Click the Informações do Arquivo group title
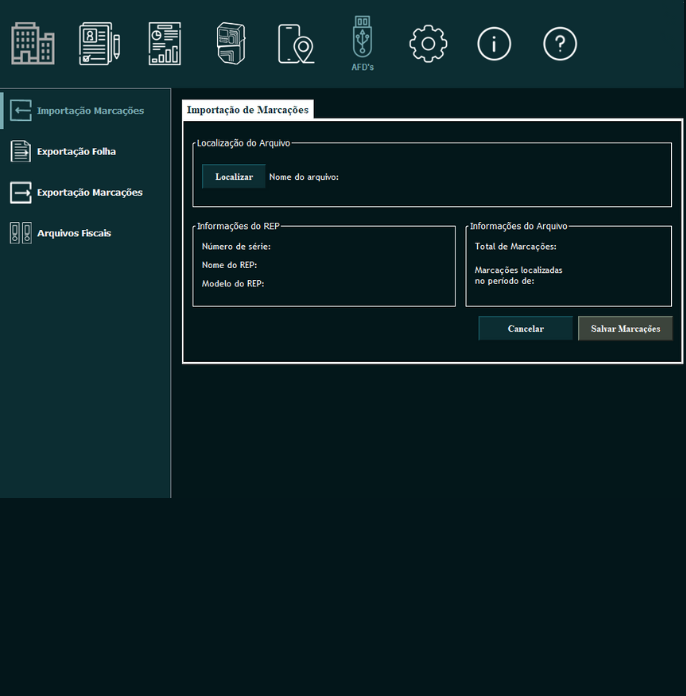This screenshot has height=696, width=686. point(519,226)
